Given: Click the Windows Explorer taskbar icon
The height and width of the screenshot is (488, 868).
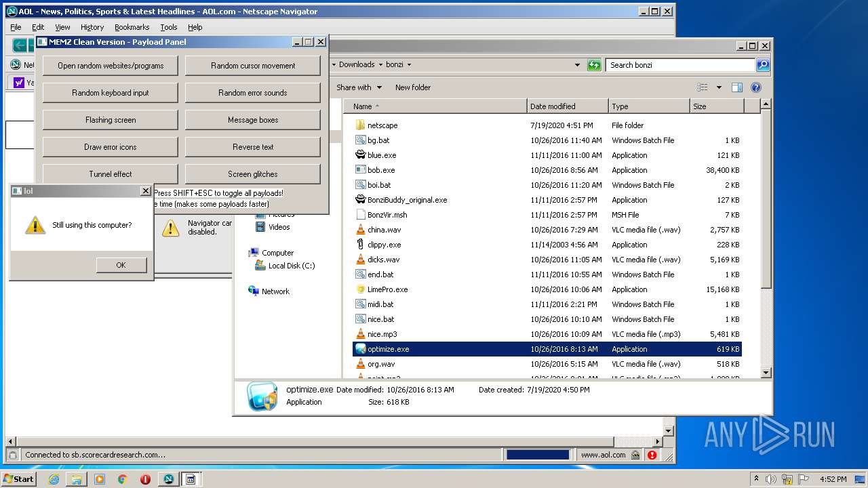Looking at the screenshot, I should coord(77,479).
